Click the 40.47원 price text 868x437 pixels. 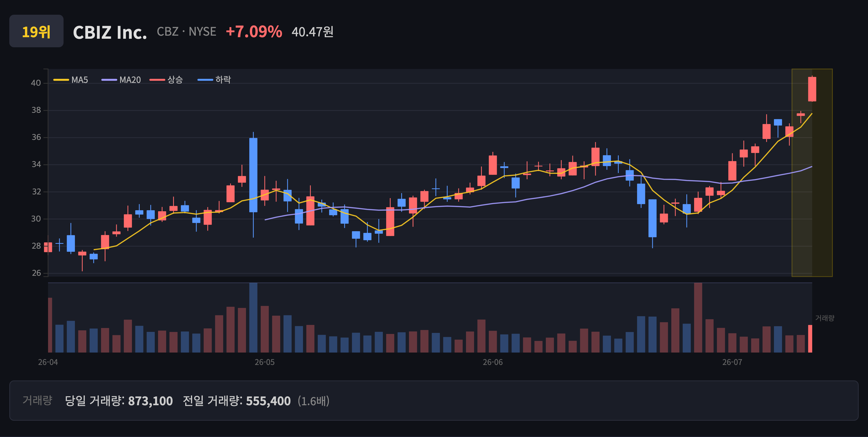point(312,32)
